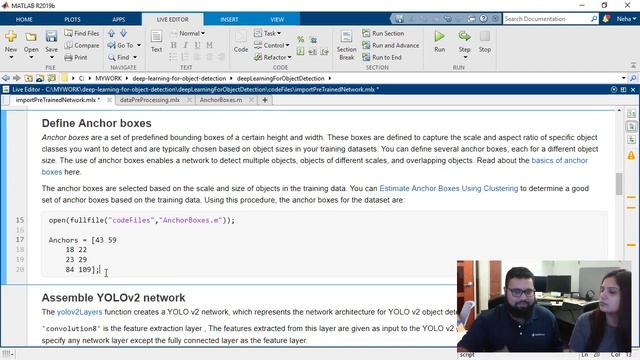640x360 pixels.
Task: Open Estimate Anchor Boxes Using Clustering link
Action: (449, 189)
